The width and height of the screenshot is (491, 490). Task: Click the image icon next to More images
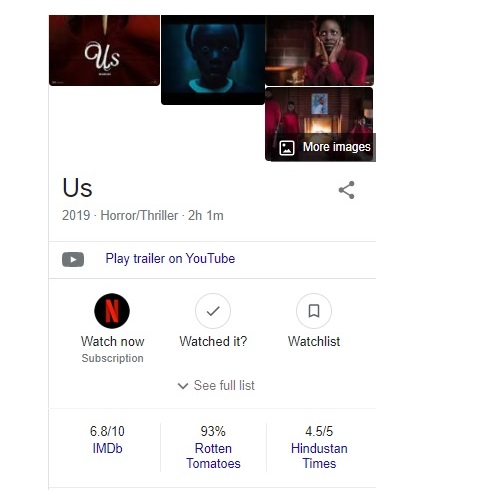(287, 148)
